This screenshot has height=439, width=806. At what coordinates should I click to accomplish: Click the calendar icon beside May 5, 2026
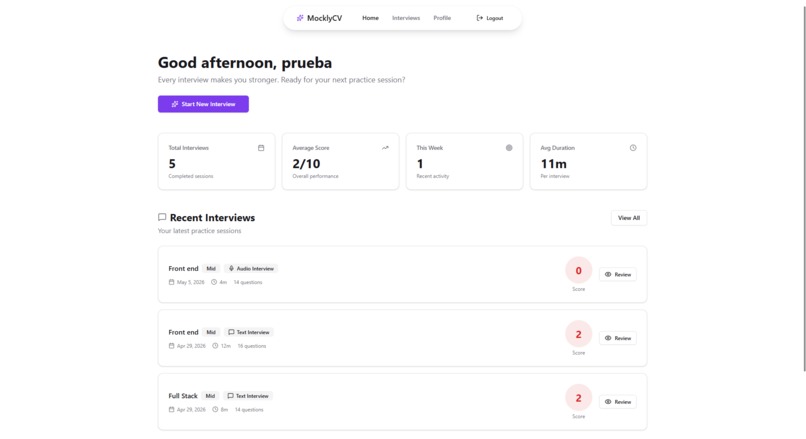172,282
